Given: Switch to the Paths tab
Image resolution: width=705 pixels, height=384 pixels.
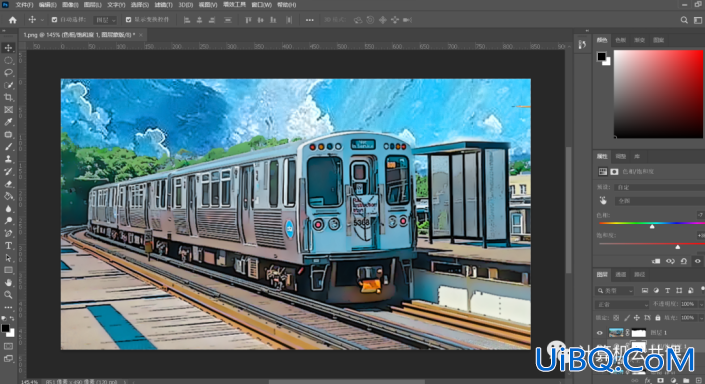Looking at the screenshot, I should [x=639, y=274].
